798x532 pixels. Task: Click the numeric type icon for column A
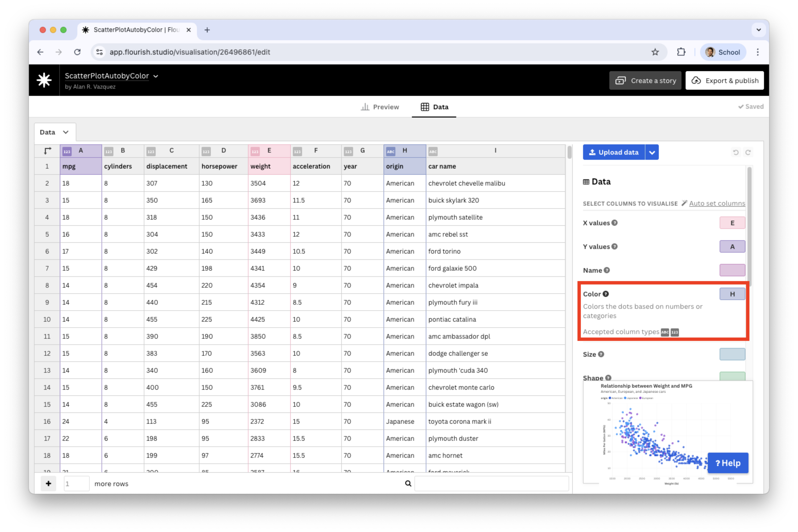(67, 151)
